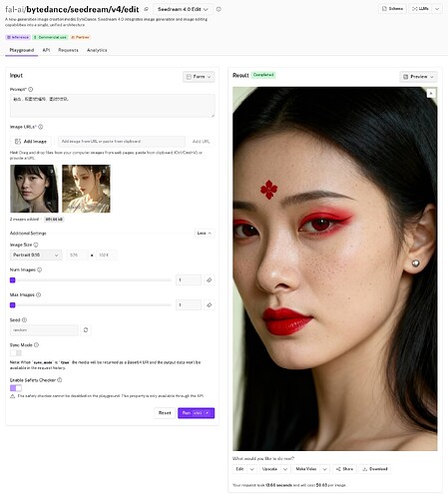The width and height of the screenshot is (448, 499).
Task: Focus the image URL input field
Action: click(x=122, y=142)
